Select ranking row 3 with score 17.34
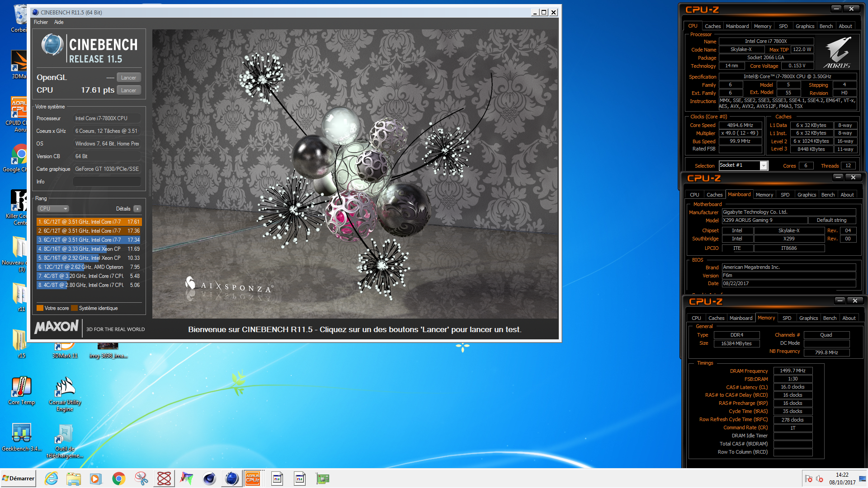 point(89,240)
